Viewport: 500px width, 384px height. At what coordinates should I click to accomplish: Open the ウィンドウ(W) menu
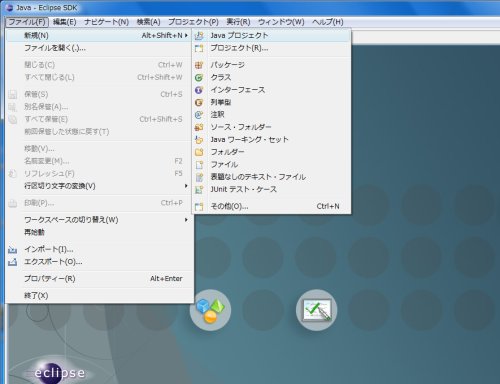(281, 22)
